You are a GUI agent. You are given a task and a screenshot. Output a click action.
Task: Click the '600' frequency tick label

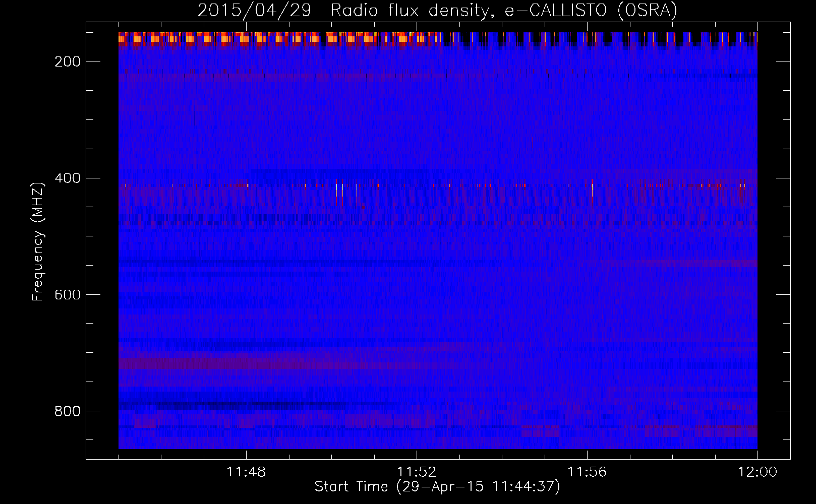tap(68, 295)
